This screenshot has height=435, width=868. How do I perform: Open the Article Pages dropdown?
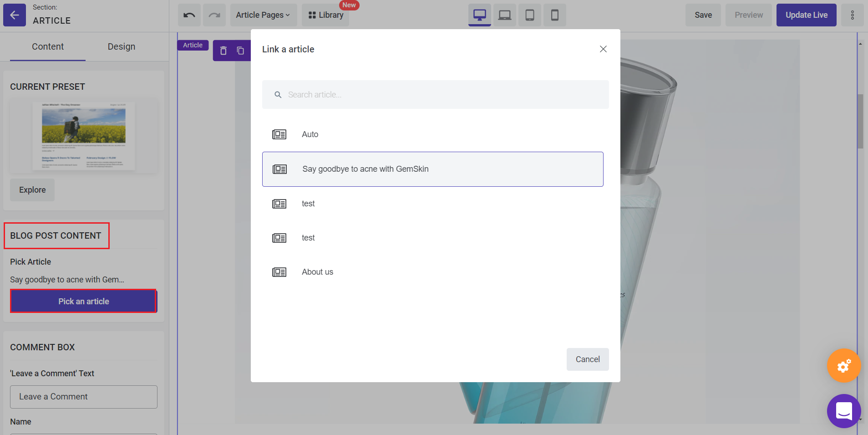click(264, 15)
